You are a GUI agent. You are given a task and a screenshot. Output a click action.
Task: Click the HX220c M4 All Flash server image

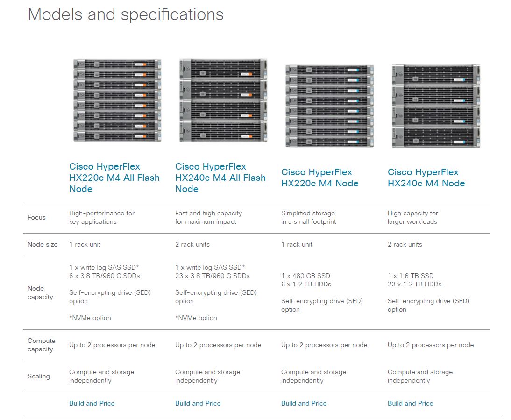click(117, 100)
